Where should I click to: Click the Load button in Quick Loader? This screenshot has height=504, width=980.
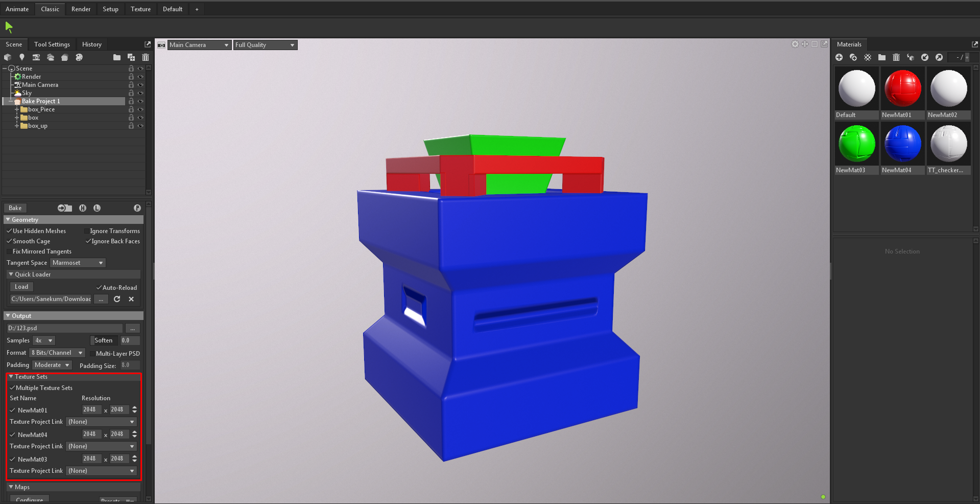click(21, 287)
